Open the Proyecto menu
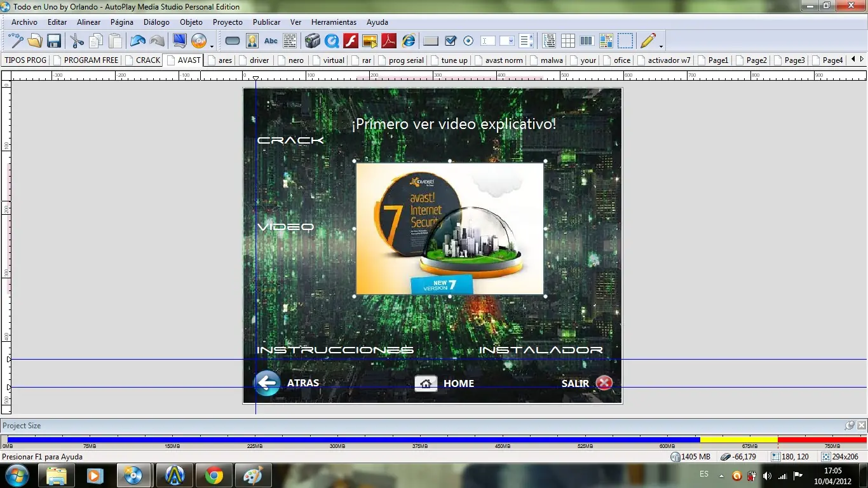Image resolution: width=868 pixels, height=488 pixels. (227, 22)
